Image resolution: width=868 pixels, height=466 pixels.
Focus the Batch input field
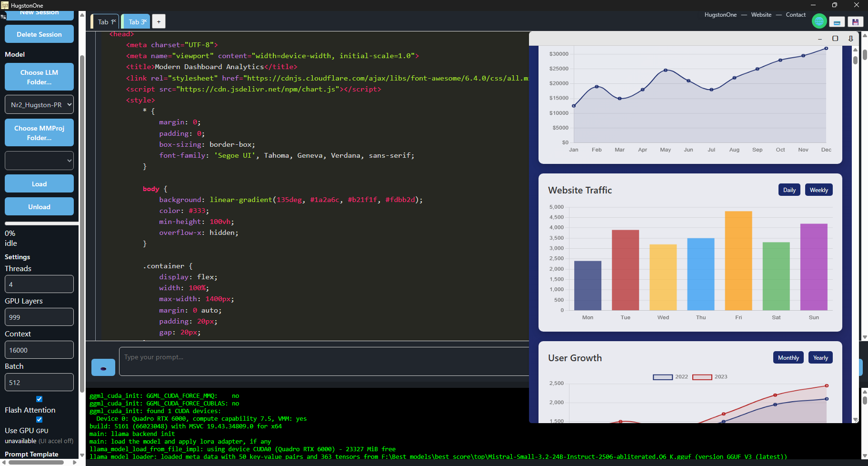[x=39, y=382]
